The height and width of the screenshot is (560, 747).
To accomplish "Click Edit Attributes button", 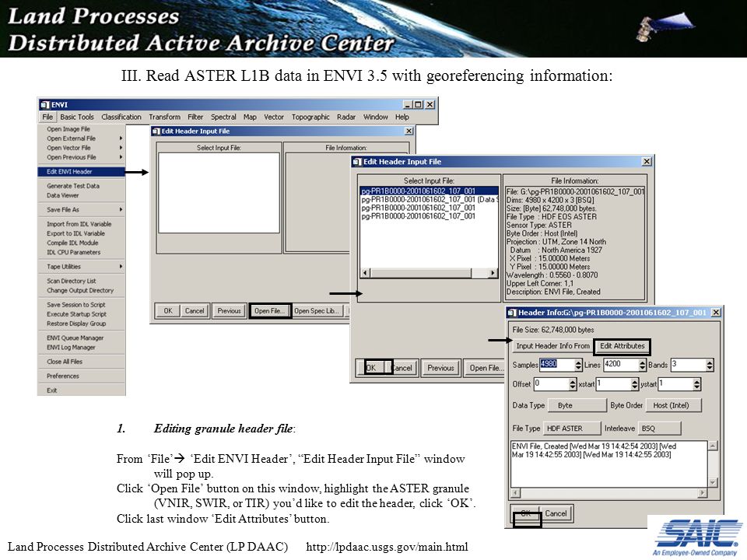I will [622, 346].
